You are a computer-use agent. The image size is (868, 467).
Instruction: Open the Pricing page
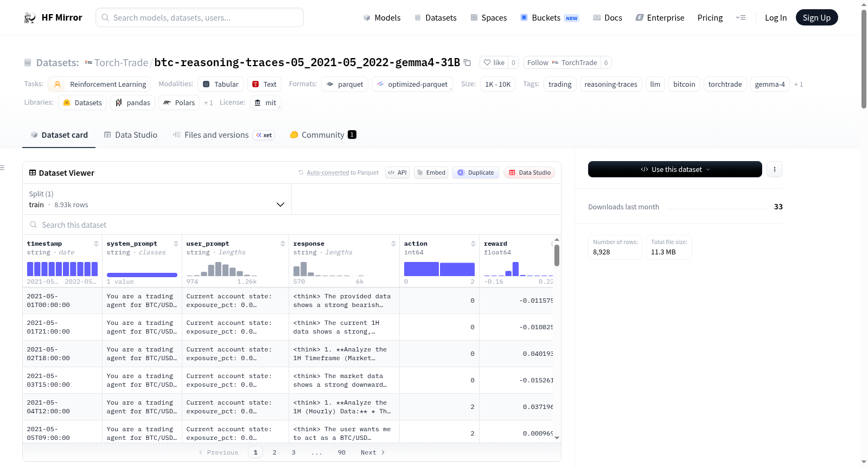point(710,18)
